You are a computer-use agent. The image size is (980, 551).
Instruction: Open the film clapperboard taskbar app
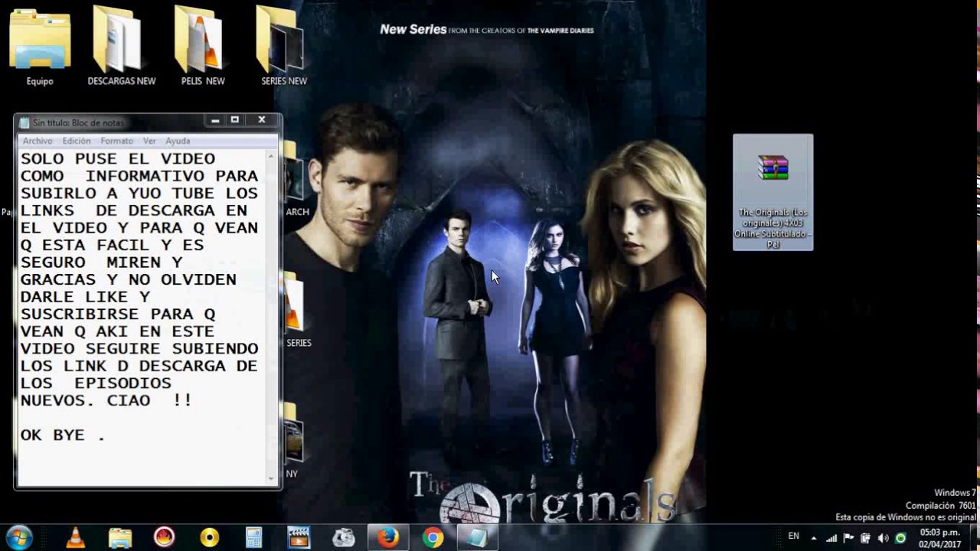298,538
